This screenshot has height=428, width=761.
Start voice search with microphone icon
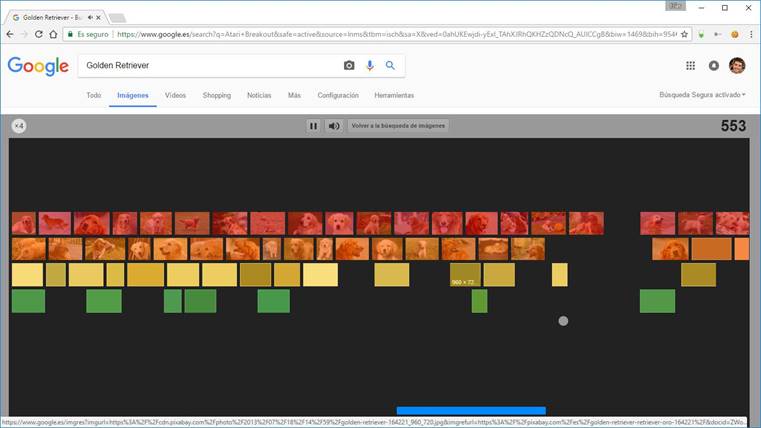(370, 66)
